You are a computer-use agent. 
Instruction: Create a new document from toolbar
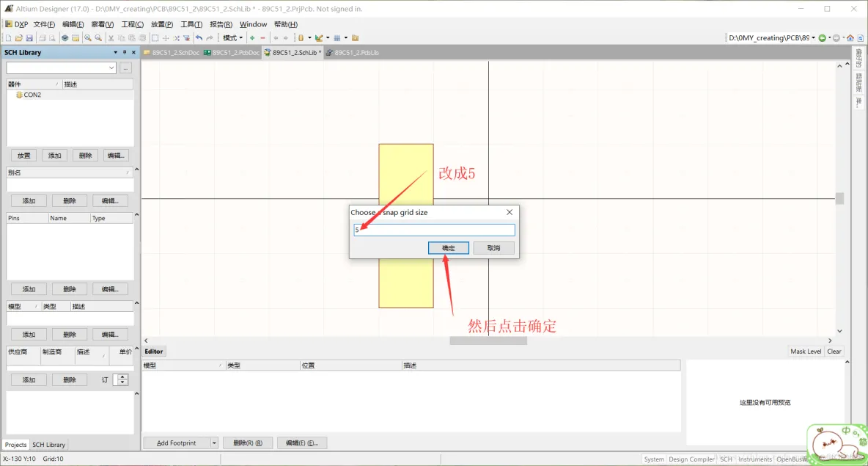[x=8, y=38]
